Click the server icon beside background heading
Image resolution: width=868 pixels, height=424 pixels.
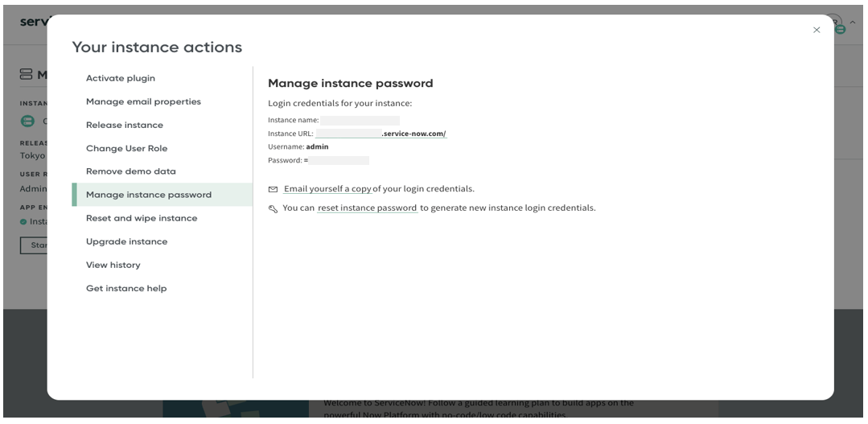pyautogui.click(x=26, y=74)
